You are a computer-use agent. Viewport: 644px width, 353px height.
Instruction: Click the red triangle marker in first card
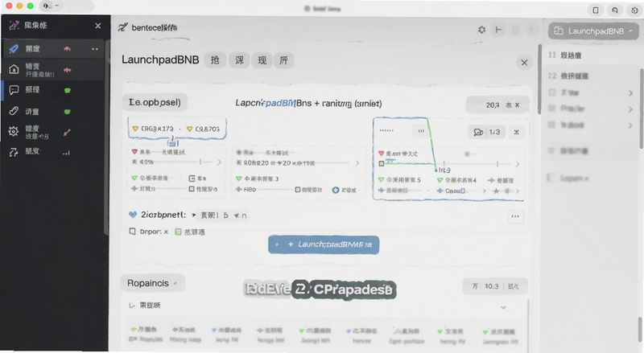coord(134,152)
